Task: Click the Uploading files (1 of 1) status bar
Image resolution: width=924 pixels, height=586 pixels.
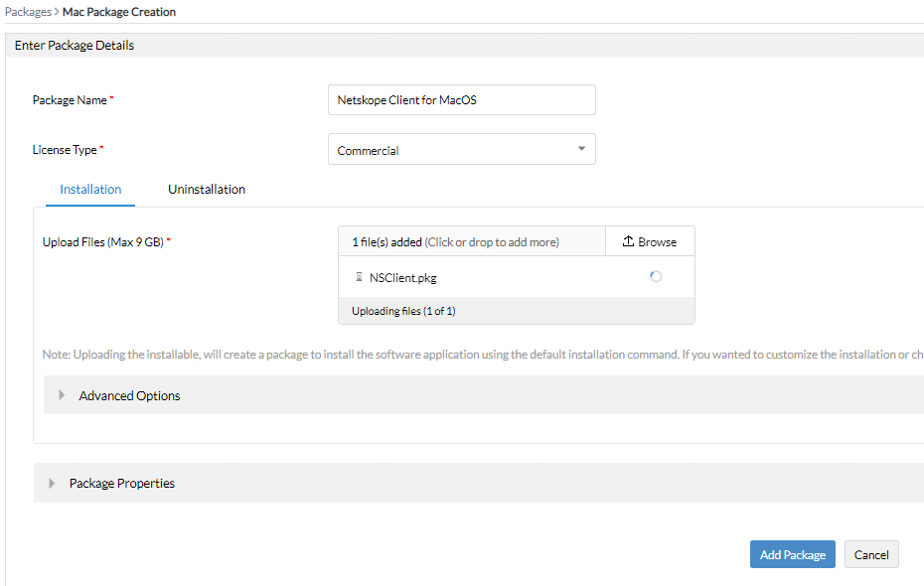Action: pos(517,310)
